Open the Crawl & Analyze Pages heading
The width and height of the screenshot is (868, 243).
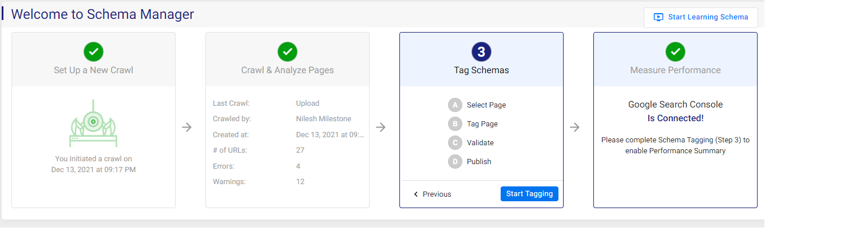(x=287, y=70)
